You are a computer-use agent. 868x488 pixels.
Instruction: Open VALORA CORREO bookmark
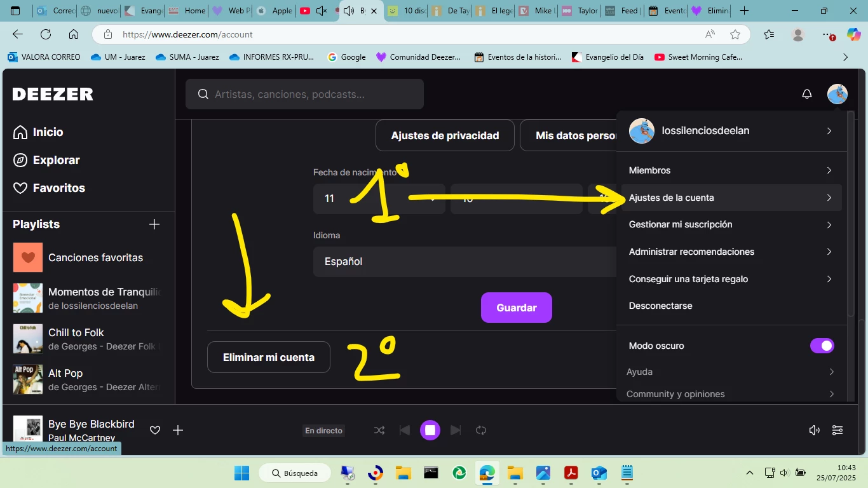coord(44,57)
